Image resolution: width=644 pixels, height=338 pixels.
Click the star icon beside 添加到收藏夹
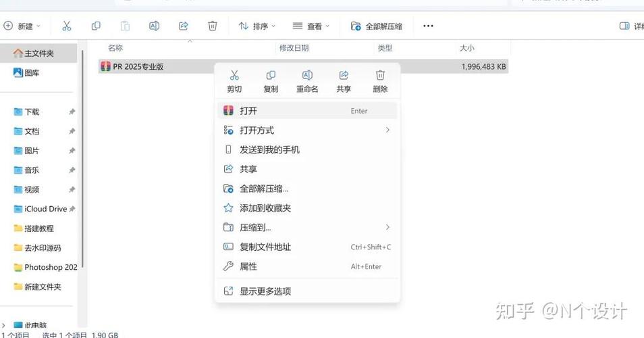tap(228, 208)
